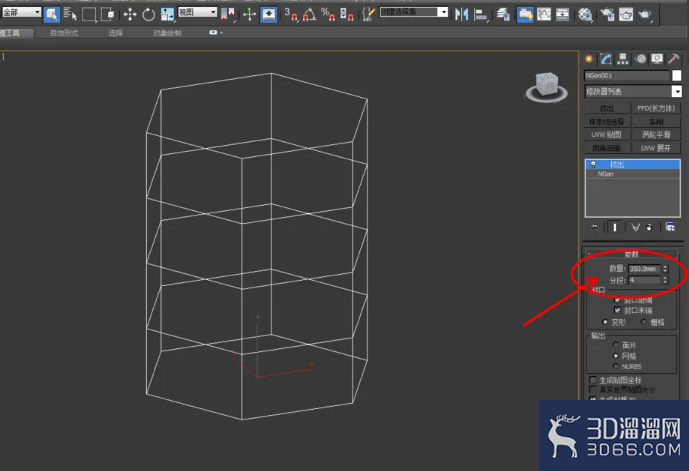Apply the FFD(长方体) modifier button
Viewport: 689px width, 471px height.
[656, 108]
